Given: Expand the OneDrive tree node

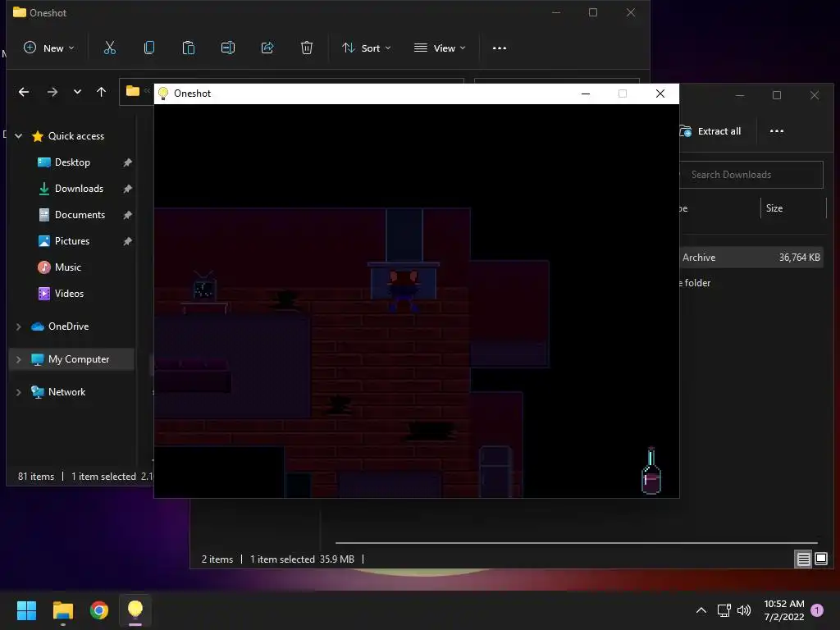Looking at the screenshot, I should point(19,326).
